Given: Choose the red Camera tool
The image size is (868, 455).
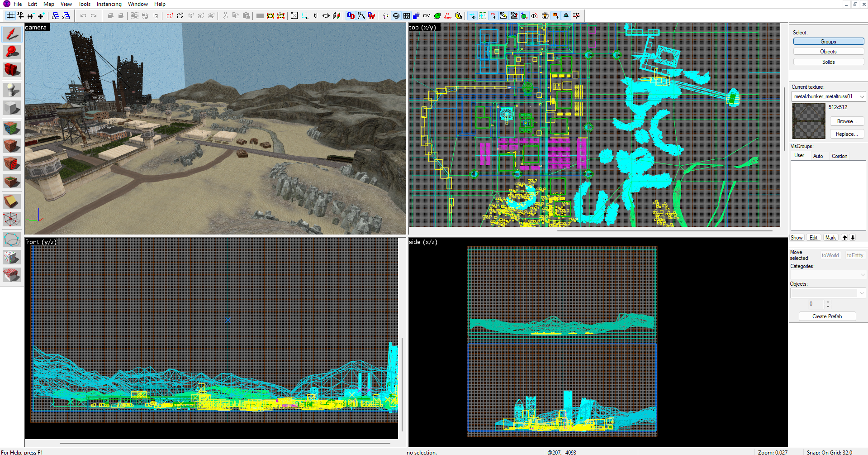Looking at the screenshot, I should [12, 69].
